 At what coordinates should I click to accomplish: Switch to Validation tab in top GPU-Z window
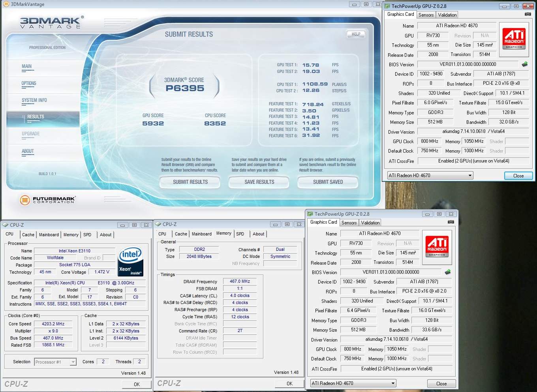(x=447, y=15)
